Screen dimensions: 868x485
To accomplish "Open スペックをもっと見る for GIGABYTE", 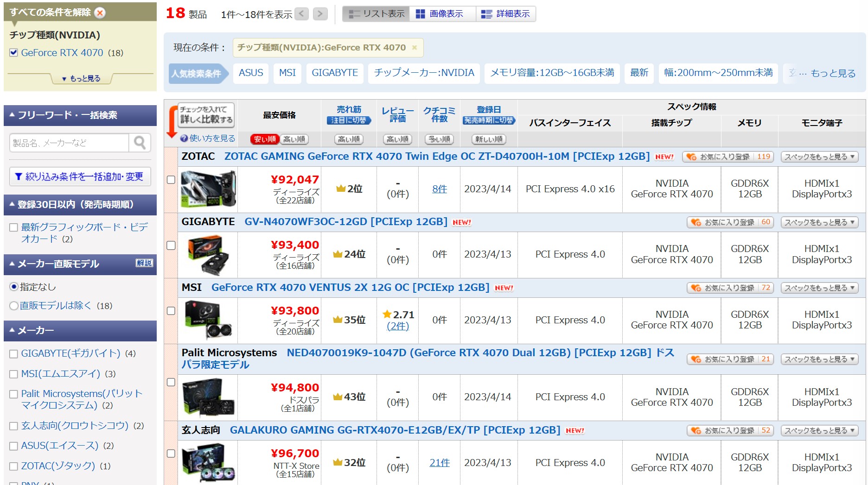I will click(819, 222).
